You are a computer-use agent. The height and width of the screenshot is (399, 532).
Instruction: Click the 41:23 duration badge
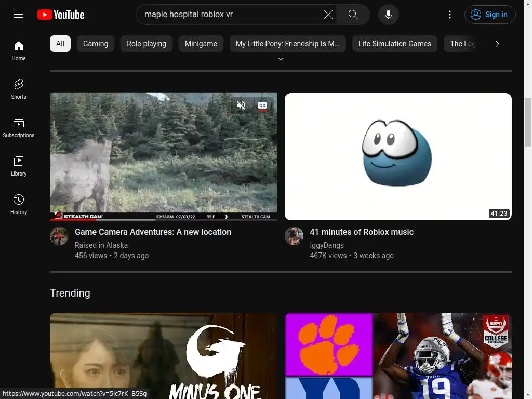pos(499,214)
